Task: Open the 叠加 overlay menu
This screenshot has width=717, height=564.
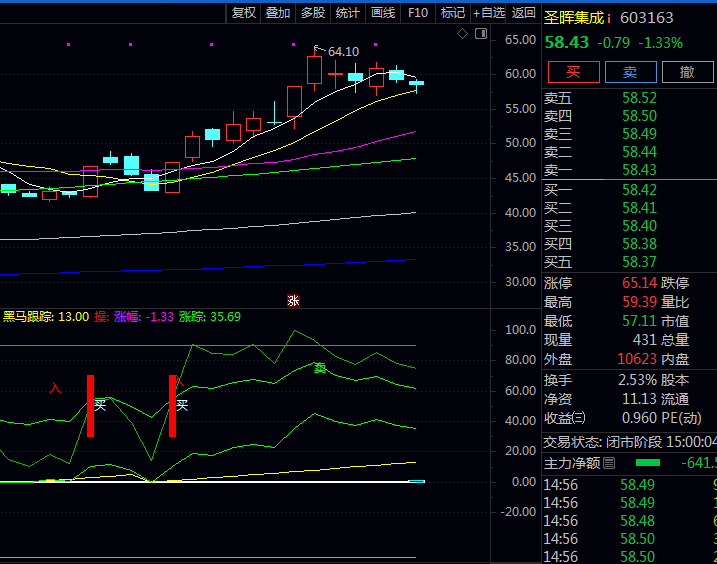Action: coord(278,12)
